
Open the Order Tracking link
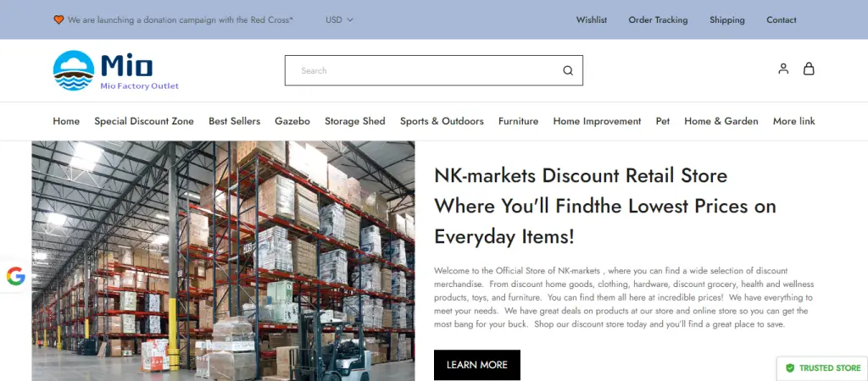tap(658, 20)
